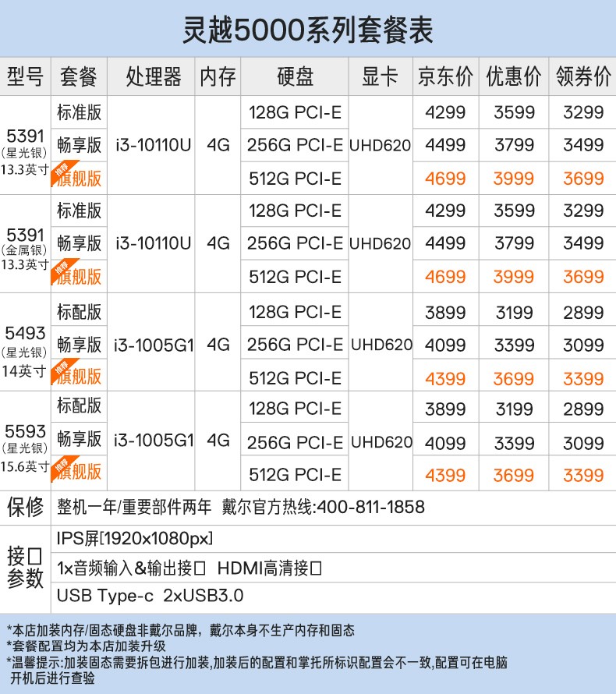616x694 pixels.
Task: Select the 硬盘 column header
Action: (x=295, y=76)
